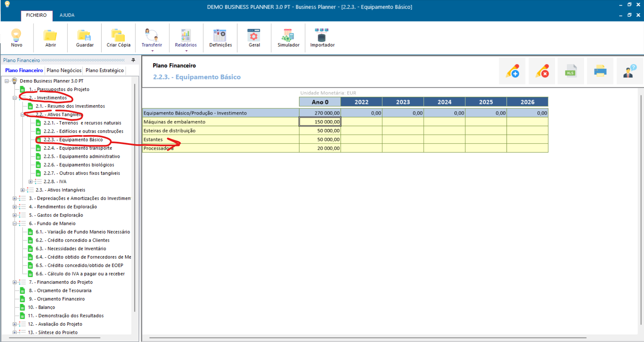The width and height of the screenshot is (644, 342).
Task: Select 2.2.2. Edifícios e outras construções
Action: pyautogui.click(x=83, y=131)
